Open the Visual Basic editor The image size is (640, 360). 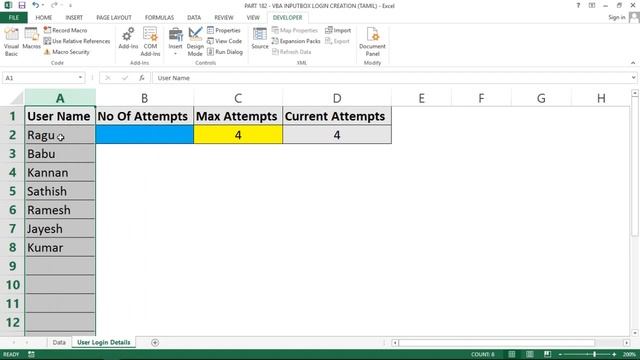(11, 42)
